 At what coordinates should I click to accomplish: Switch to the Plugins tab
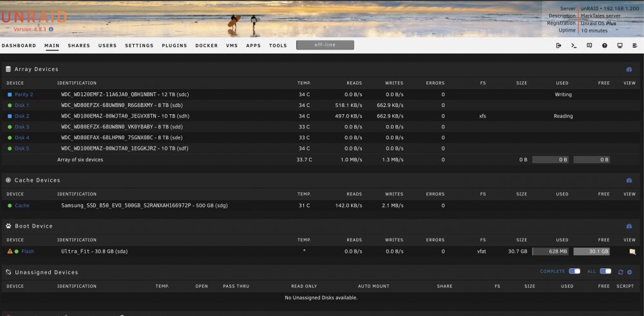pos(175,46)
